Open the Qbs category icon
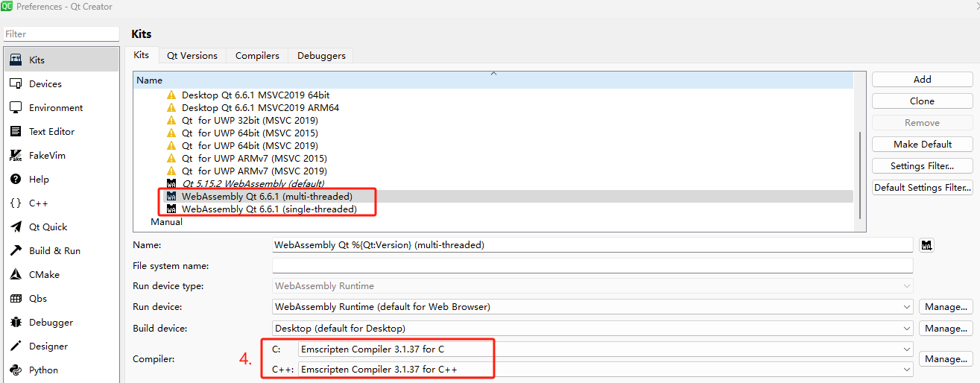Screen dimensions: 980x383 click(x=16, y=298)
